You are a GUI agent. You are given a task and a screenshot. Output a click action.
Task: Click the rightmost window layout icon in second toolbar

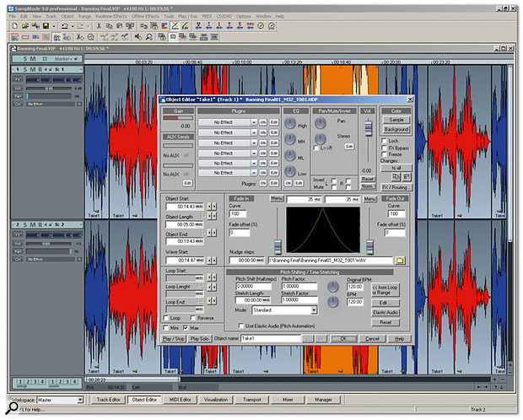[x=214, y=37]
